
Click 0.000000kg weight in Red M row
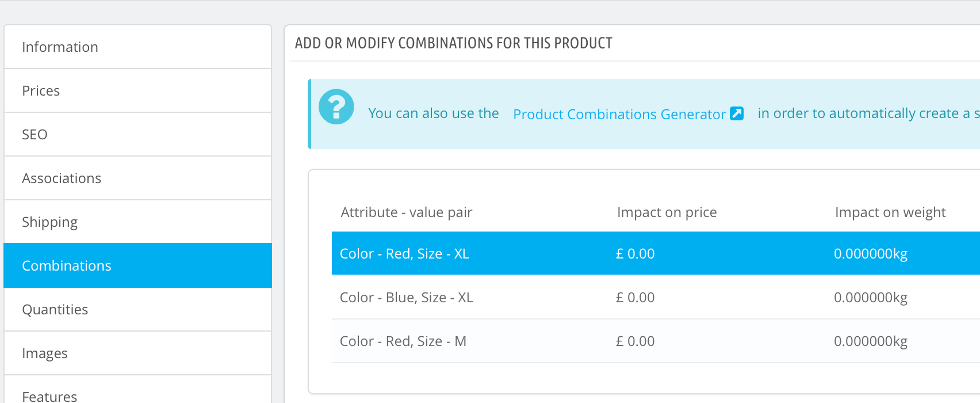870,341
